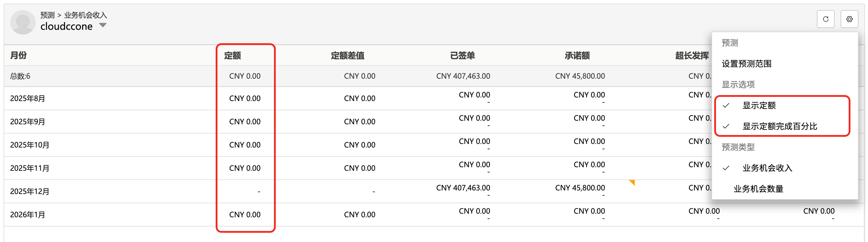The height and width of the screenshot is (242, 868).
Task: Click the refresh icon button
Action: point(825,19)
